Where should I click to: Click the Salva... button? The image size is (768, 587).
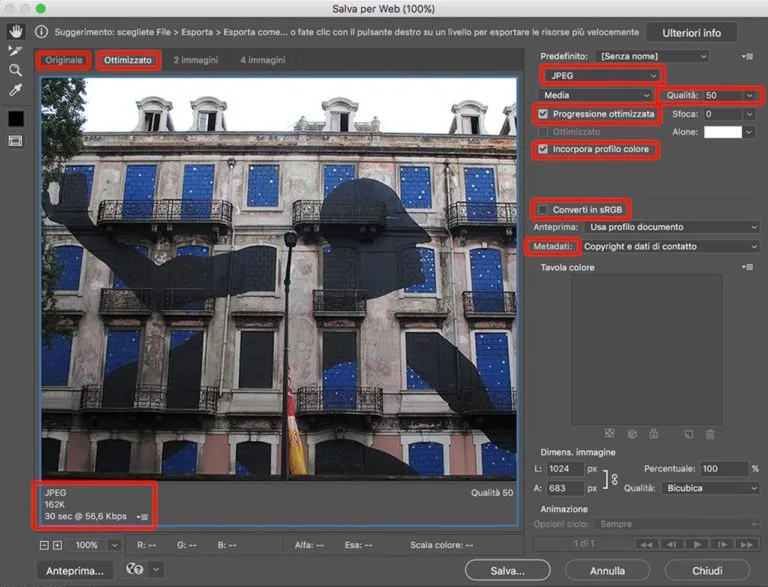[x=508, y=570]
